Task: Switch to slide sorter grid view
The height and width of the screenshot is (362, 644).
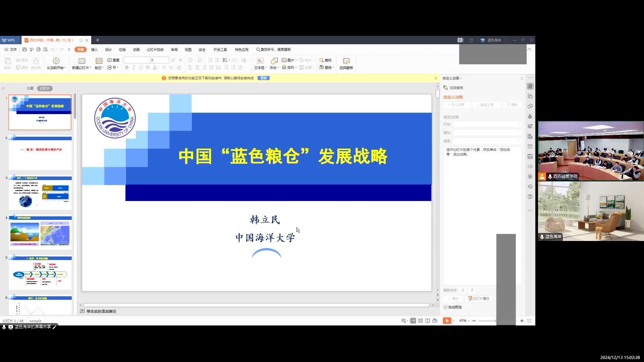Action: (x=420, y=321)
